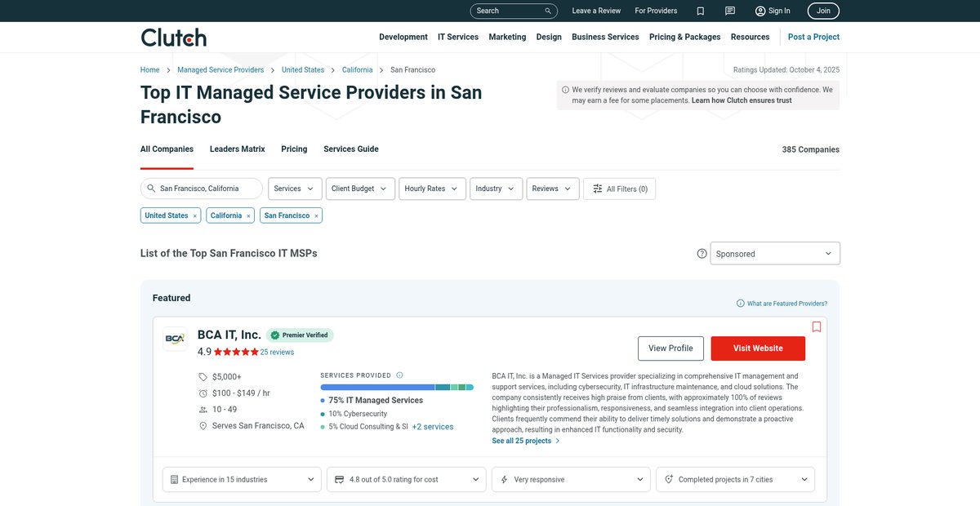Go to Home breadcrumb
This screenshot has height=506, width=980.
[x=150, y=70]
